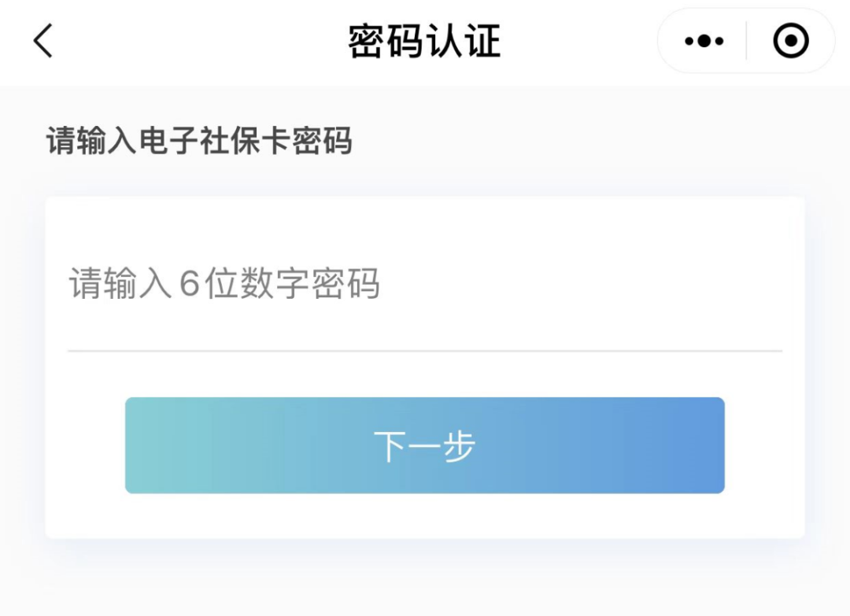Image resolution: width=850 pixels, height=616 pixels.
Task: Click the 下一步 label text
Action: click(424, 446)
